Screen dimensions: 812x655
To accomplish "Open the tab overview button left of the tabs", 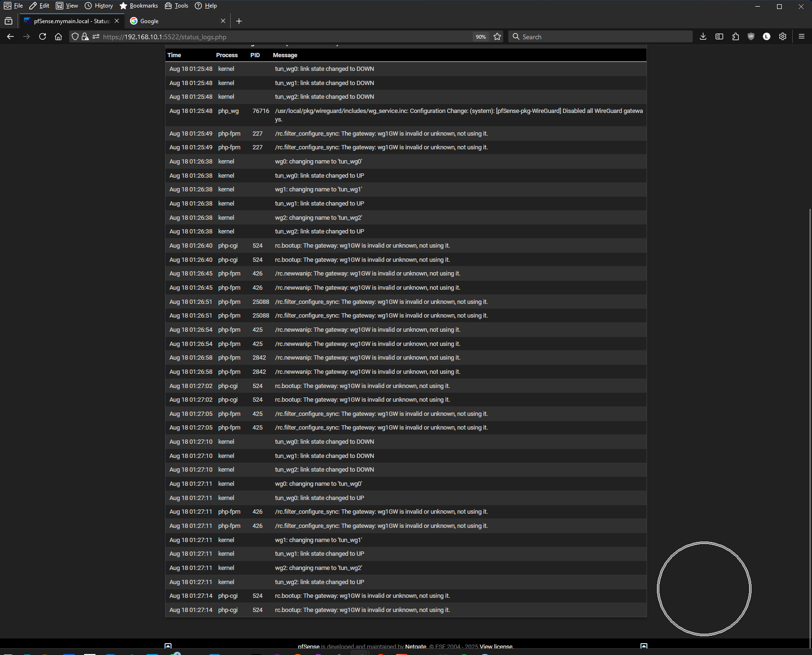I will [9, 21].
